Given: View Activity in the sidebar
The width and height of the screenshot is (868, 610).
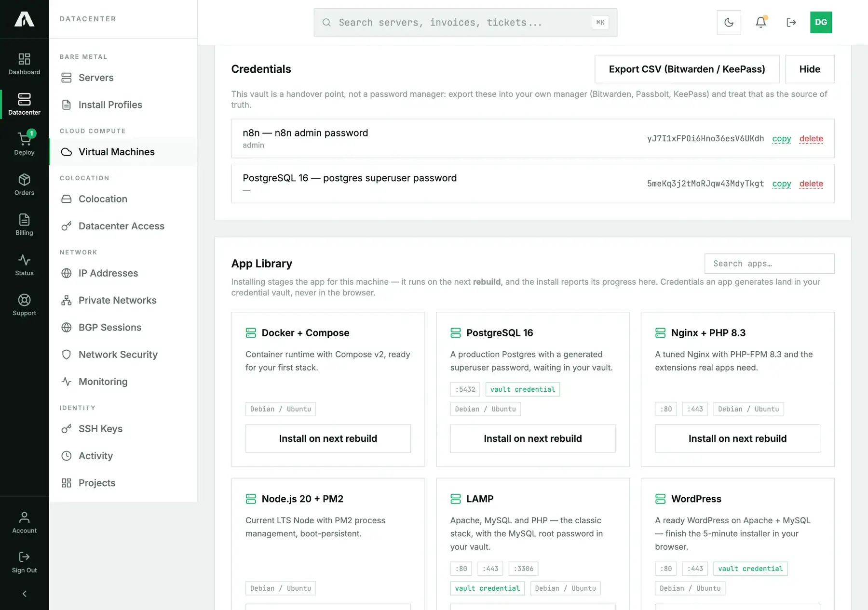Looking at the screenshot, I should click(123, 456).
